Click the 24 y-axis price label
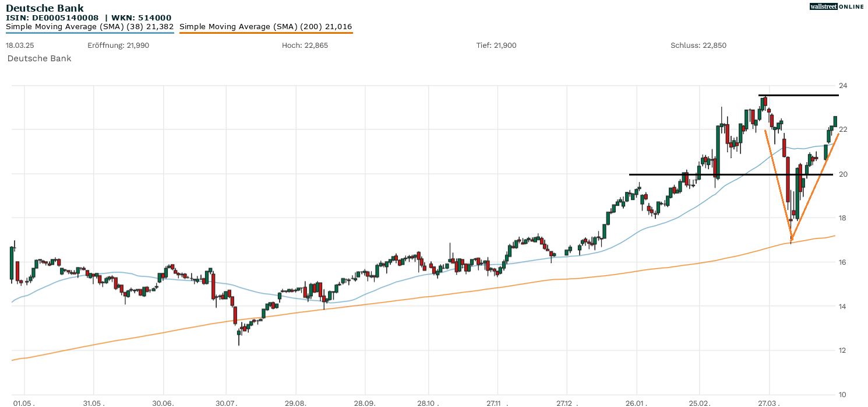 (842, 86)
